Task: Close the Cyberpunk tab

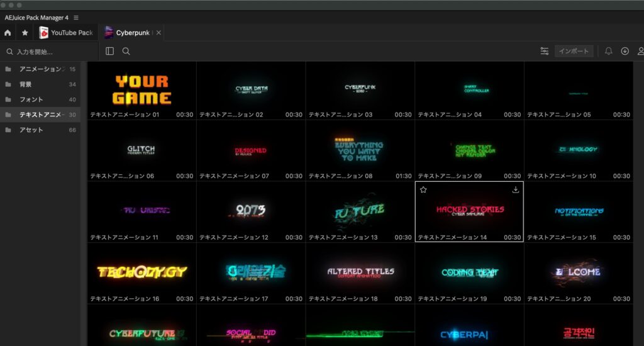Action: (158, 33)
